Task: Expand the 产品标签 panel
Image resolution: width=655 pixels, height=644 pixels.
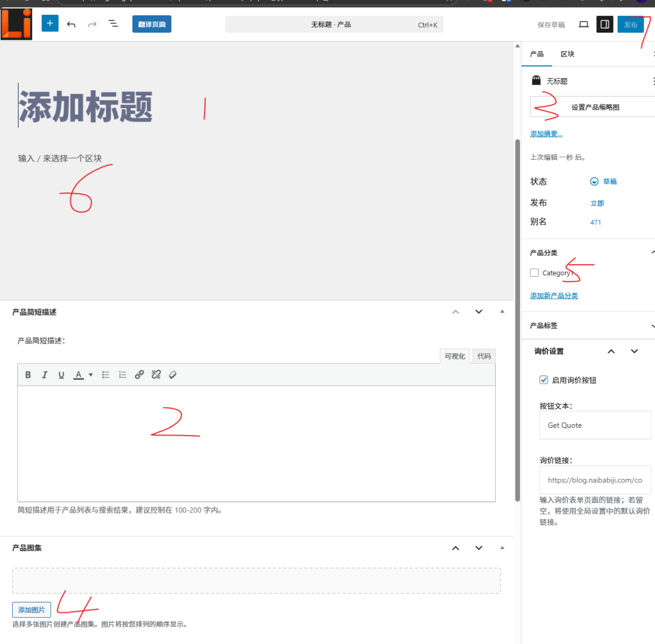Action: point(652,325)
